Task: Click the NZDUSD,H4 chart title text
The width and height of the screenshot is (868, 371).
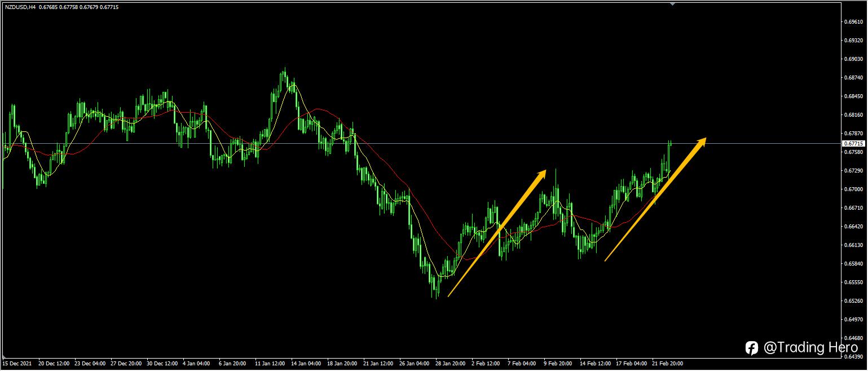Action: (20, 7)
